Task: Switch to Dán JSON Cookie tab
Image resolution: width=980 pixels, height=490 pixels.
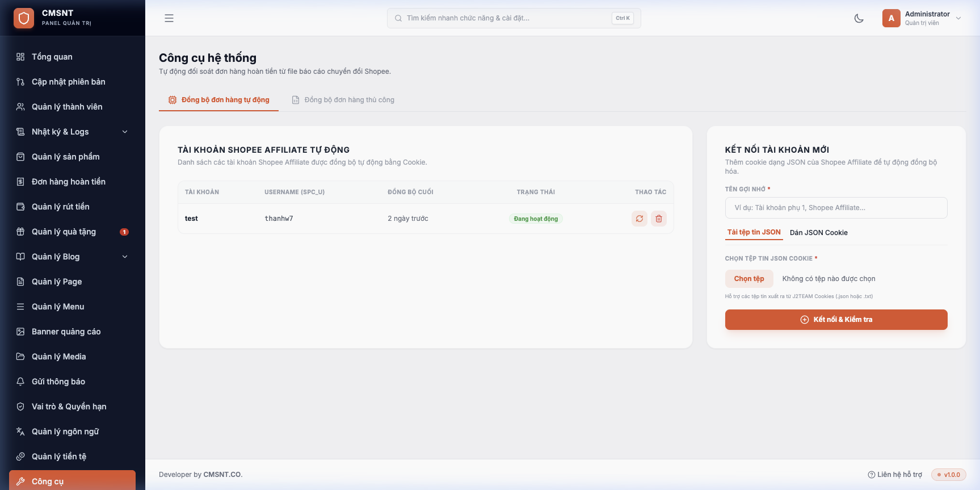Action: [818, 233]
